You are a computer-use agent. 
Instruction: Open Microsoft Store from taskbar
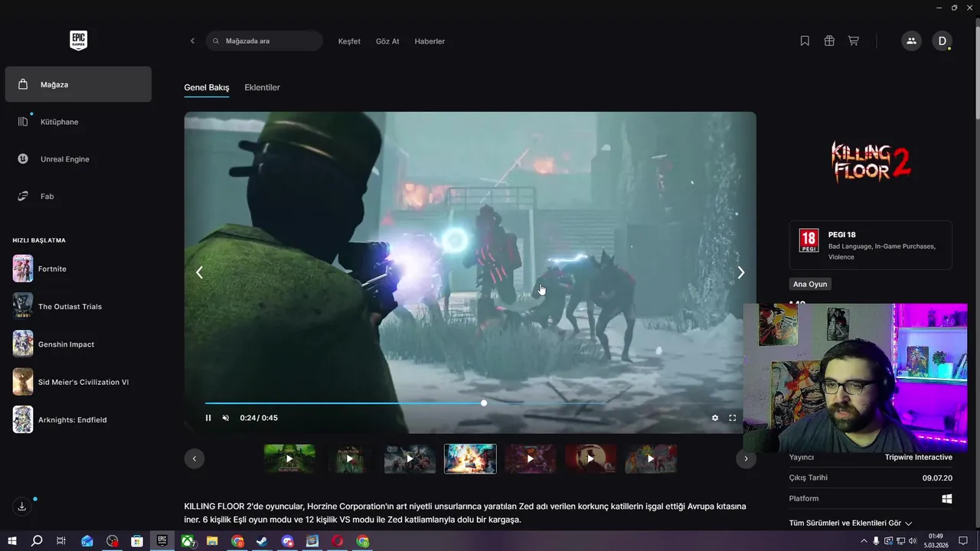tap(137, 541)
